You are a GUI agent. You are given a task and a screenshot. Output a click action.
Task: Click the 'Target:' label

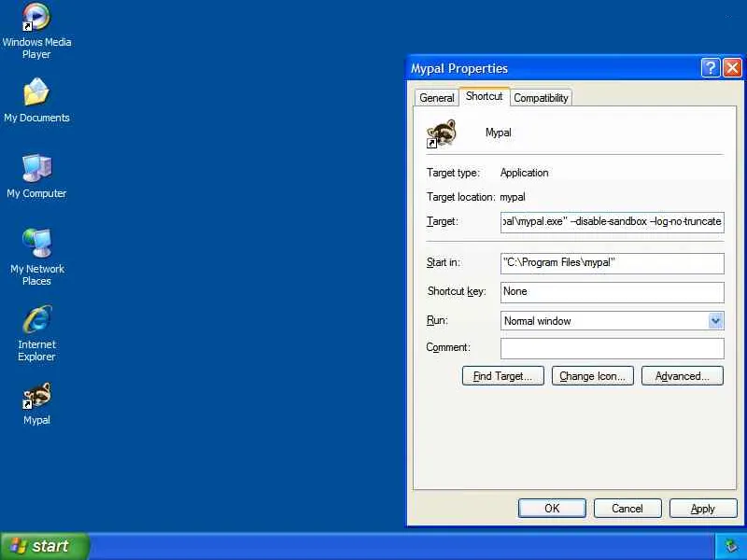point(442,221)
